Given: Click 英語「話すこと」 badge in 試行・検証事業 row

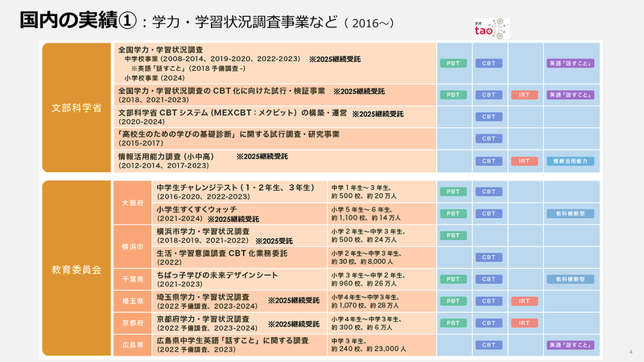Looking at the screenshot, I should pyautogui.click(x=570, y=95).
